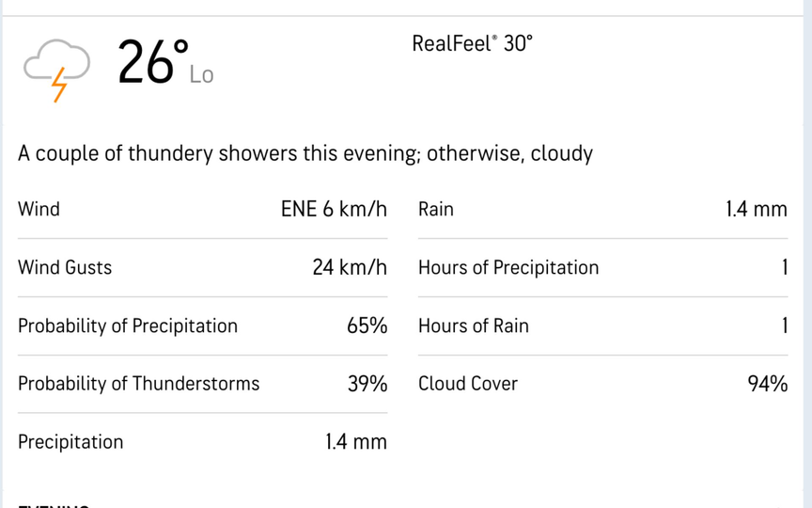Click the Probability of Thunderstorms label
This screenshot has width=812, height=508.
pos(139,384)
